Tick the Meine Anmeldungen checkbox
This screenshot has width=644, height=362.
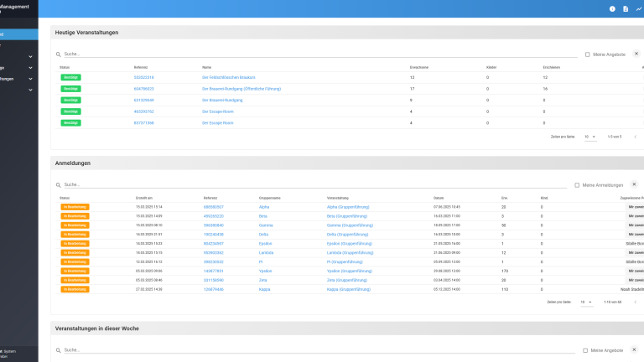577,185
